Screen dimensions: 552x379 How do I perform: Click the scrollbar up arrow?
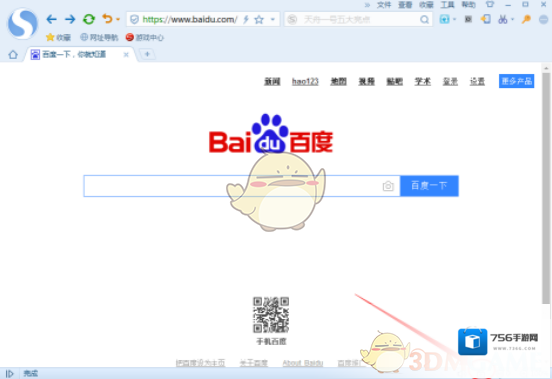point(546,68)
